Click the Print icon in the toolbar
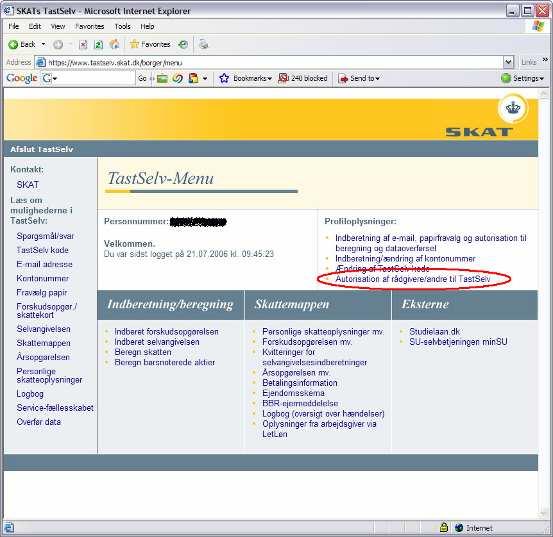Viewport: 553px width, 537px height. [203, 44]
